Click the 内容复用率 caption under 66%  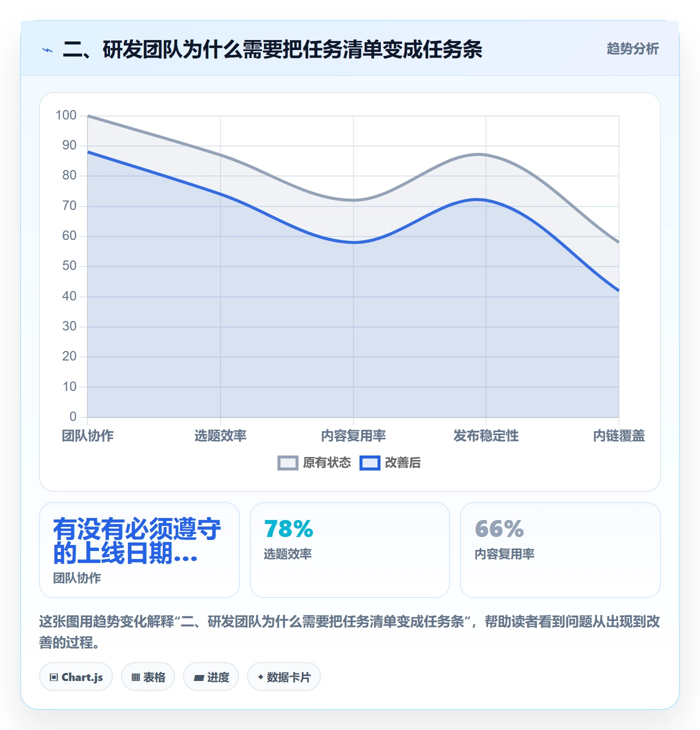[x=504, y=554]
